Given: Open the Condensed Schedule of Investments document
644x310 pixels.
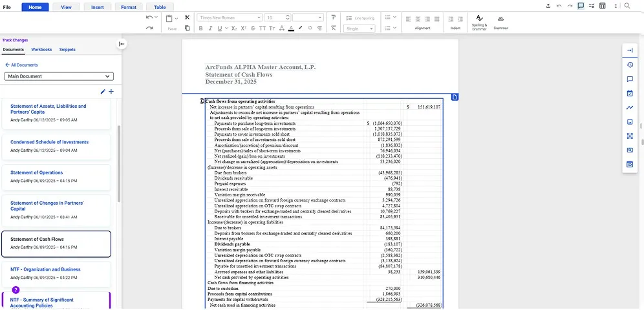Looking at the screenshot, I should 56,147.
